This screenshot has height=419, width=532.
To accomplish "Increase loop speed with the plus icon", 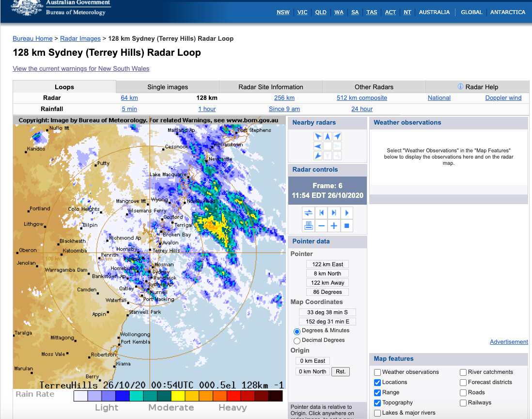I will click(334, 225).
